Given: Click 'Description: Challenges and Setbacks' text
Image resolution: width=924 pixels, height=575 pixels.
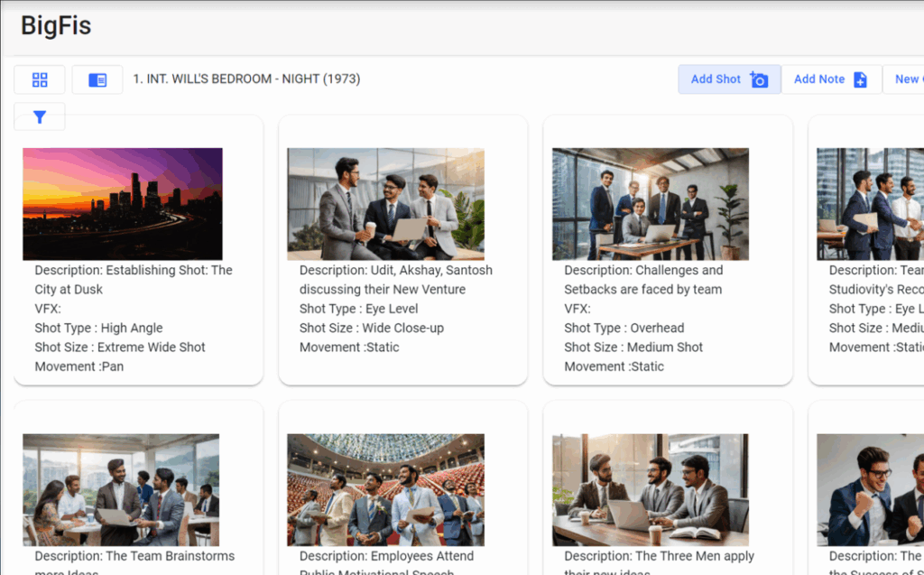Looking at the screenshot, I should coord(643,280).
